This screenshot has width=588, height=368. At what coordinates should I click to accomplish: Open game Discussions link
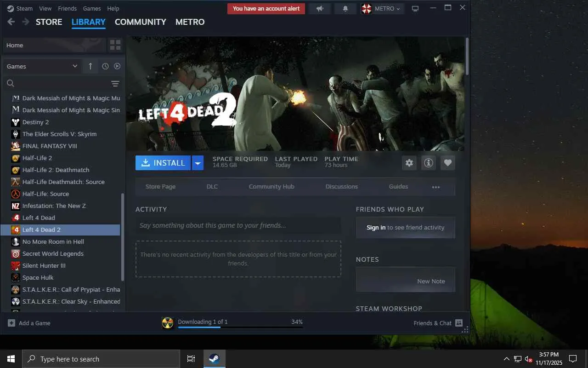pyautogui.click(x=342, y=187)
